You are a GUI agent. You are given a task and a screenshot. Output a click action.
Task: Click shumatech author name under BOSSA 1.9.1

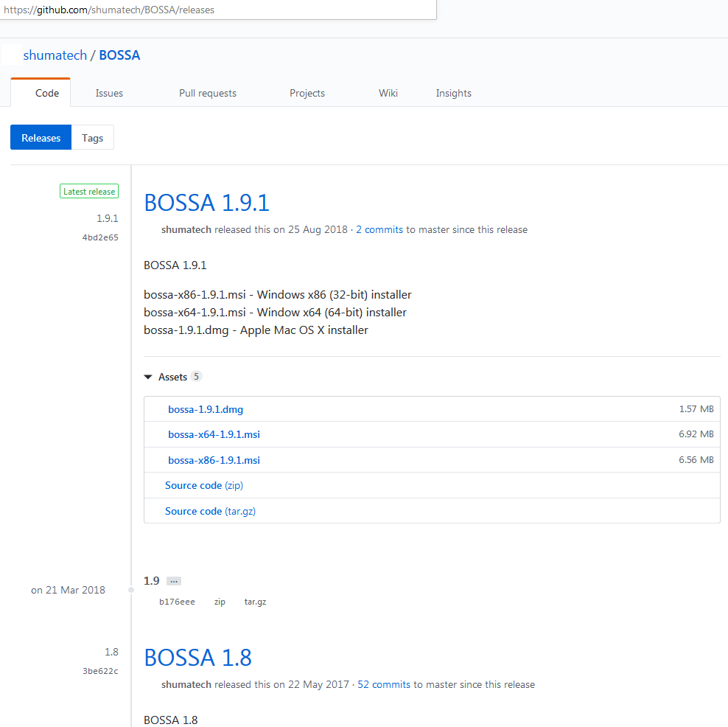(x=186, y=229)
